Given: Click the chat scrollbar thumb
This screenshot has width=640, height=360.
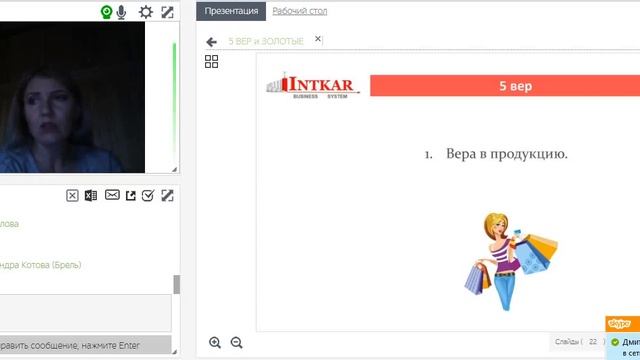Looking at the screenshot, I should coord(177,284).
